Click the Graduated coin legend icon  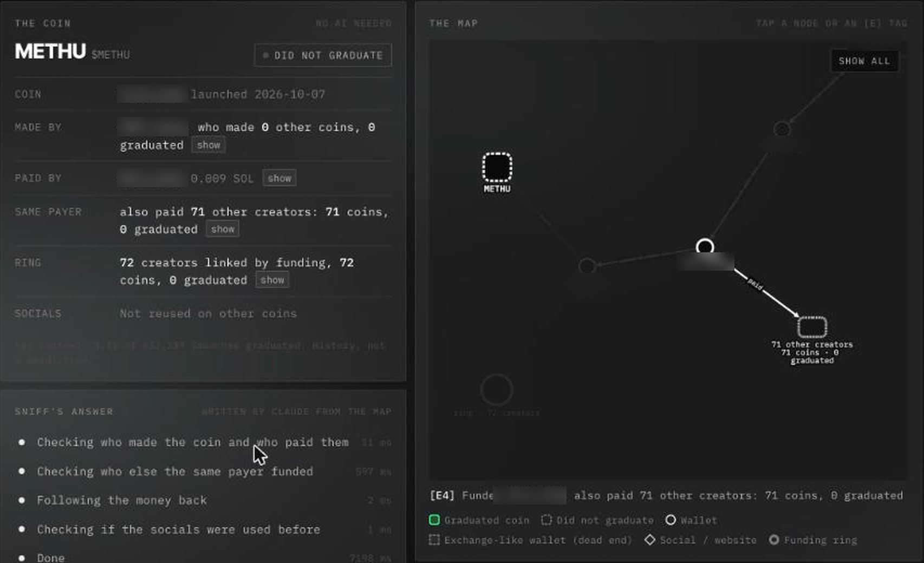pyautogui.click(x=434, y=520)
